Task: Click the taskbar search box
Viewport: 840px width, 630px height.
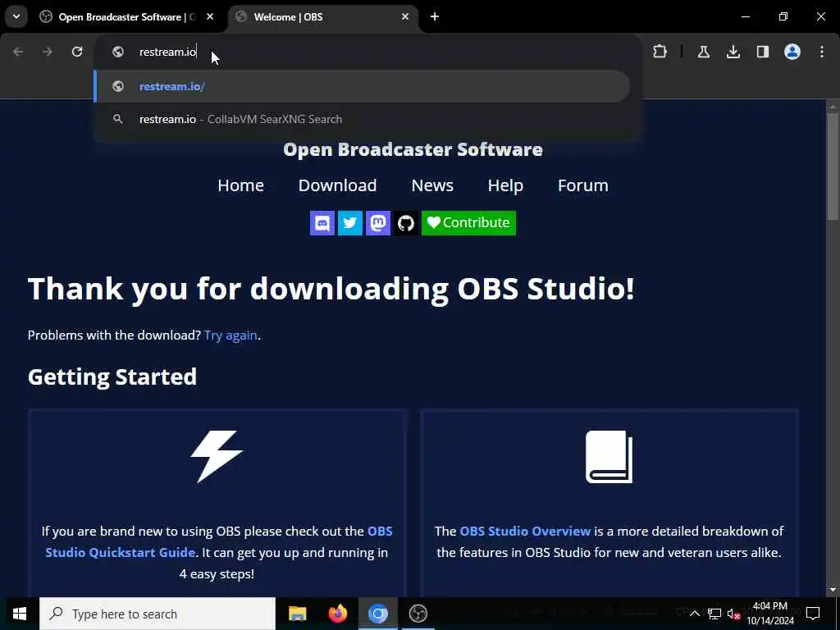Action: coord(157,614)
